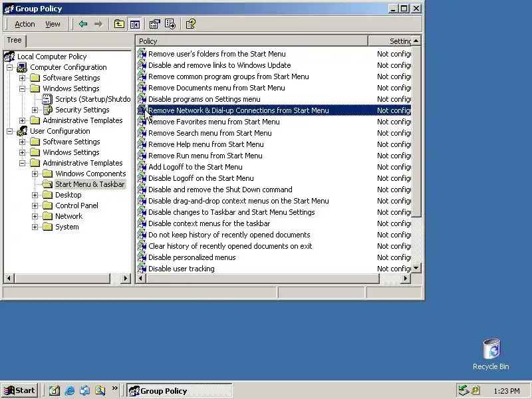
Task: Click Group Policy taskbar button
Action: [x=180, y=391]
